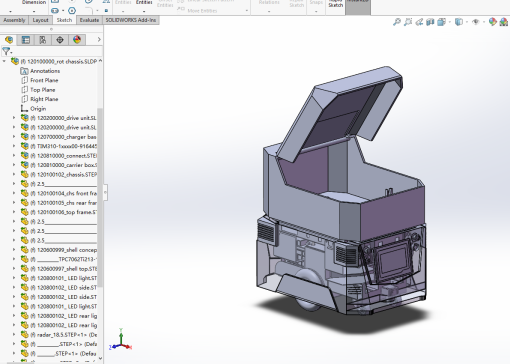Image resolution: width=510 pixels, height=364 pixels.
Task: Switch to the Assembly tab
Action: [14, 20]
